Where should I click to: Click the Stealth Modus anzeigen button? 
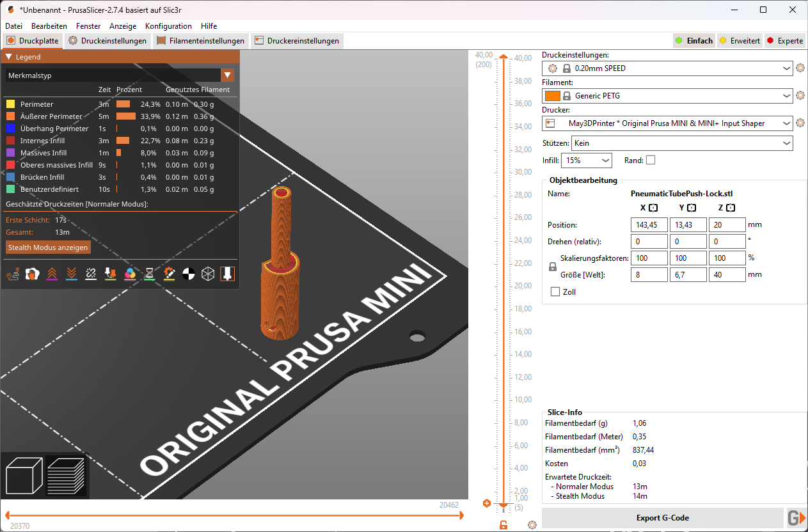coord(47,247)
